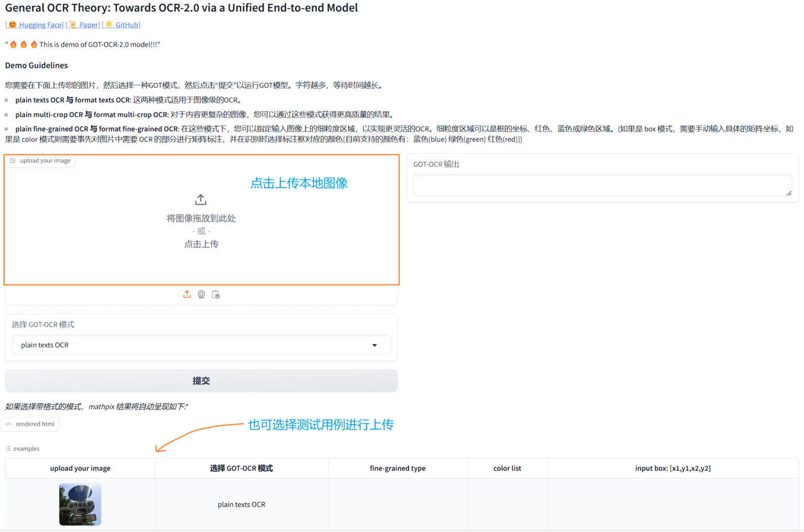Click the upload arrow inside the drop area
The image size is (804, 532).
point(200,199)
